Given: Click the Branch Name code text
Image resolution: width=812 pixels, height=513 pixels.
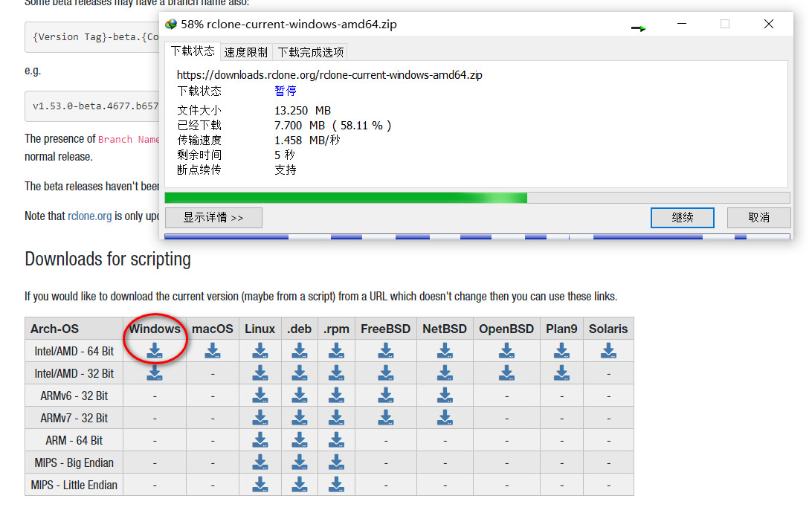Looking at the screenshot, I should coord(129,139).
